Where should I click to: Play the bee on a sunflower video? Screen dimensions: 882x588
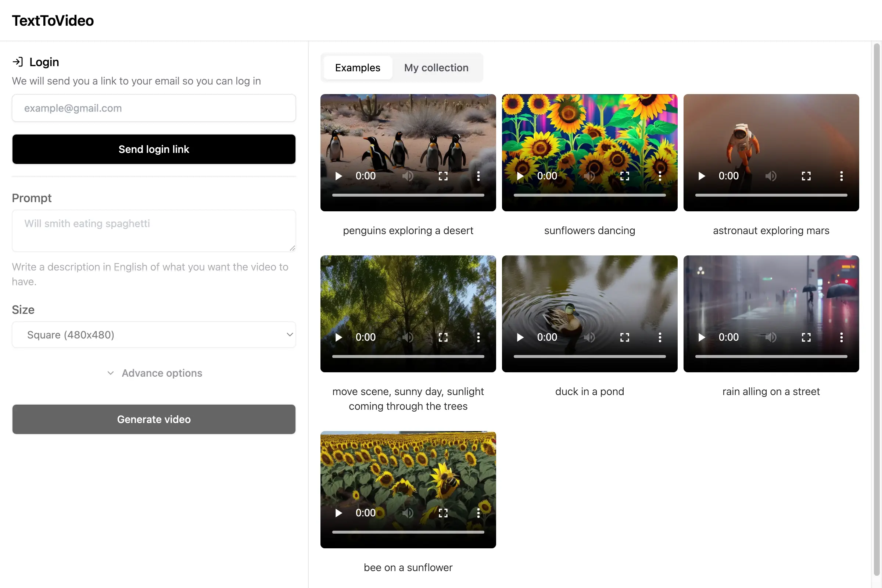[x=338, y=513]
